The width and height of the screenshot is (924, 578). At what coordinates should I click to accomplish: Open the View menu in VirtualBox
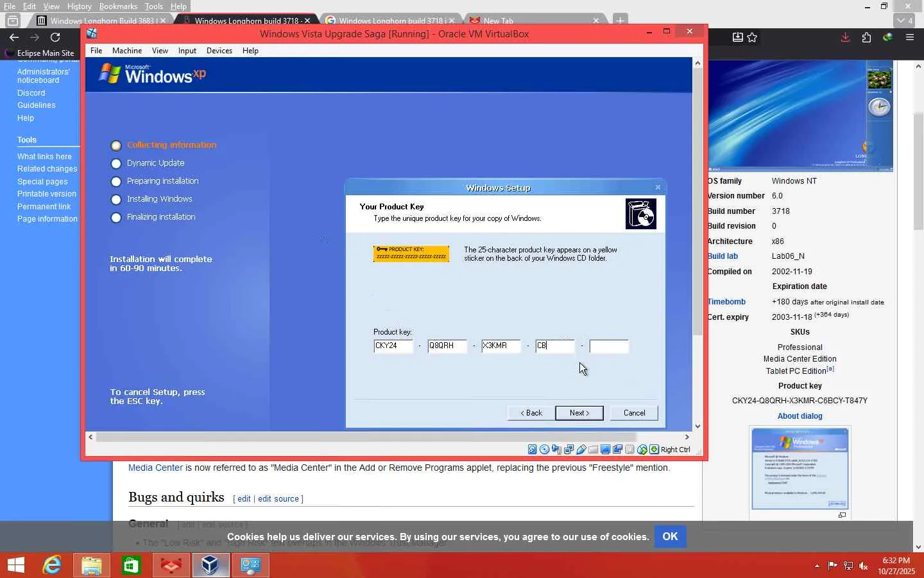(160, 51)
